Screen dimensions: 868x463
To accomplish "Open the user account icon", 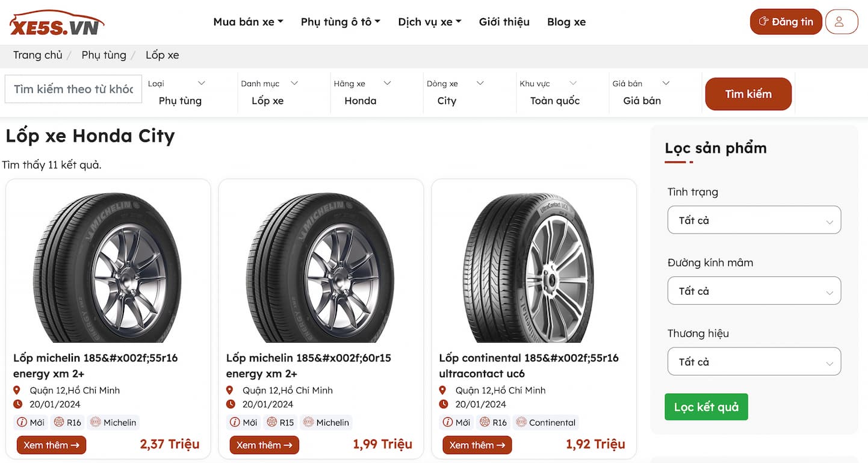I will pos(841,22).
